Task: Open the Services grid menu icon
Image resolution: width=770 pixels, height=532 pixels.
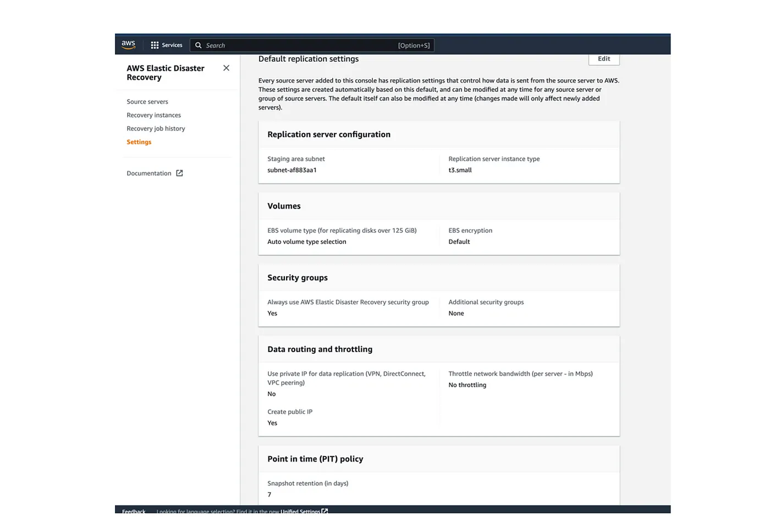Action: (x=155, y=45)
